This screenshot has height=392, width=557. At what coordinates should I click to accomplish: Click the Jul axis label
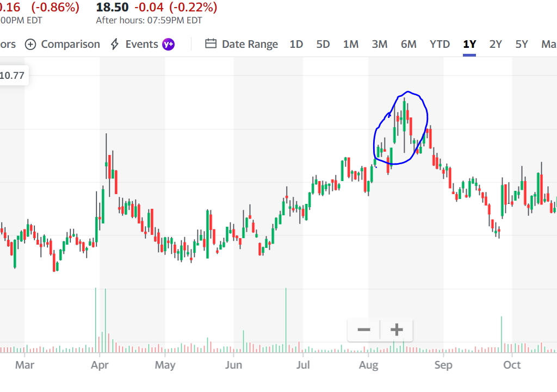[303, 365]
